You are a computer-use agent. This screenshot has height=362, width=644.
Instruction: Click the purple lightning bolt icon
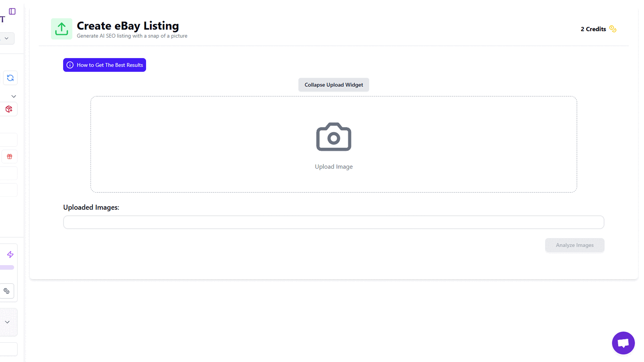tap(11, 254)
